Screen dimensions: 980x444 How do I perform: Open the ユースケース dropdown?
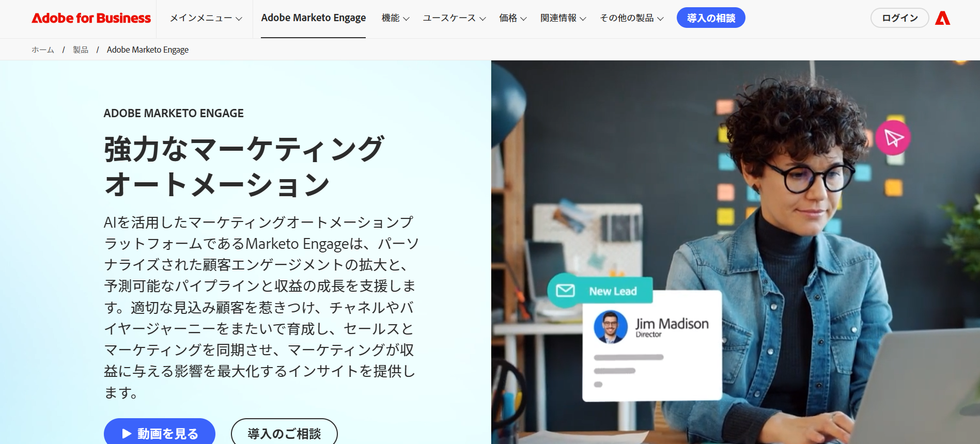coord(454,18)
